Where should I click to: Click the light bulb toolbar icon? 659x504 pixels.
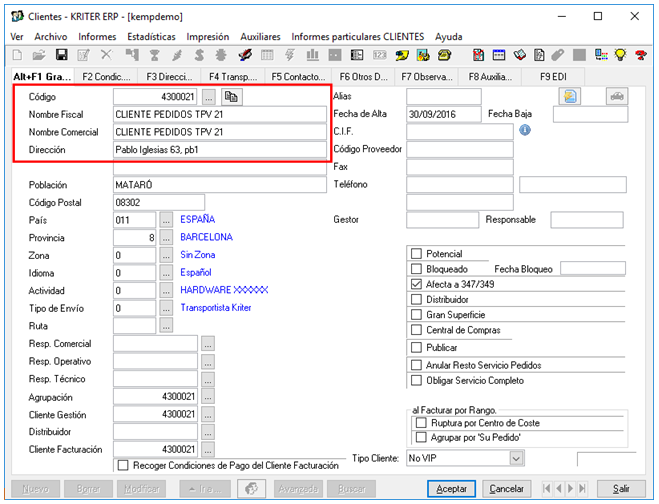point(620,55)
